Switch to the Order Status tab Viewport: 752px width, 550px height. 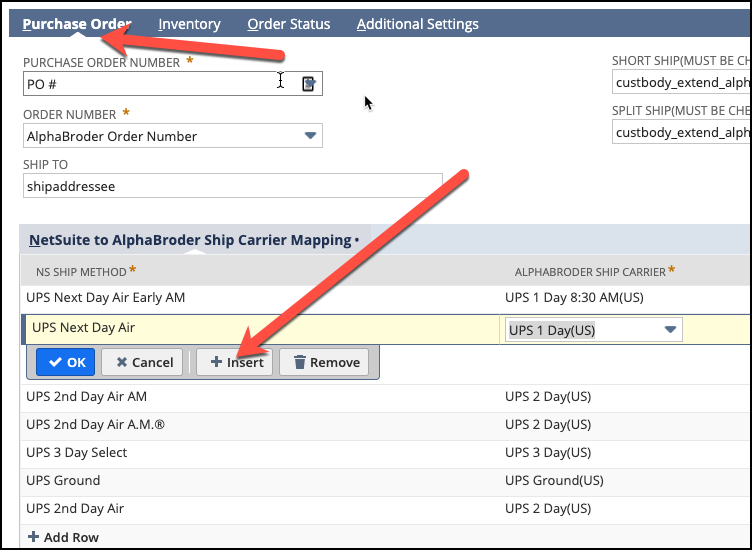tap(289, 24)
